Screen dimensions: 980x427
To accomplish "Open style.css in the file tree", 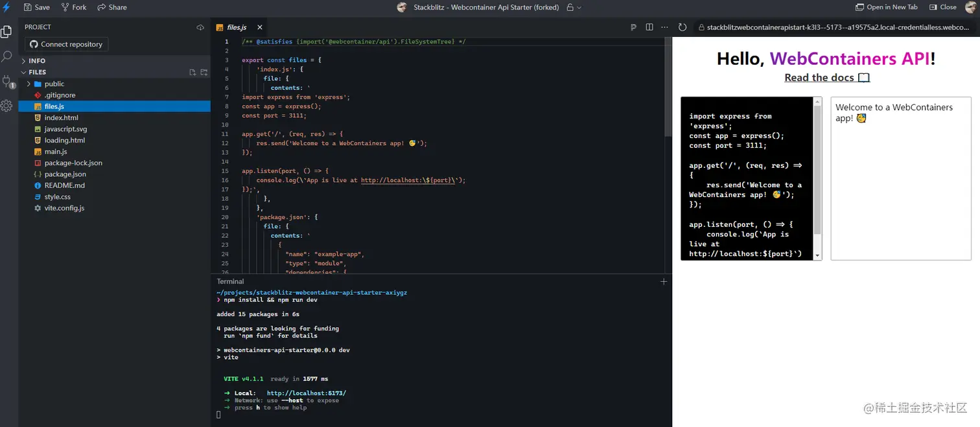I will coord(114,197).
